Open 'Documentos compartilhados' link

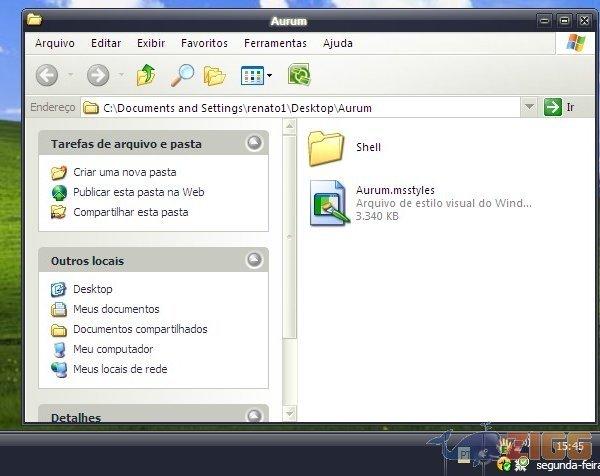point(140,329)
